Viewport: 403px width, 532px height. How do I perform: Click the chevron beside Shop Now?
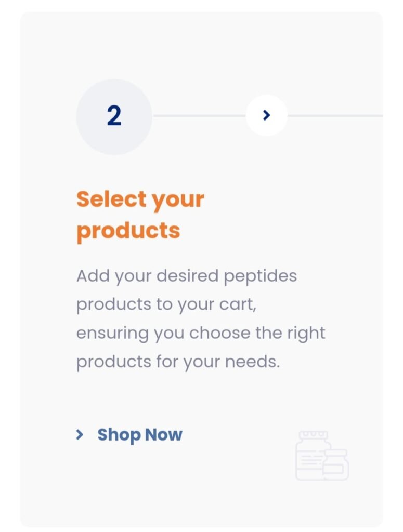[80, 435]
